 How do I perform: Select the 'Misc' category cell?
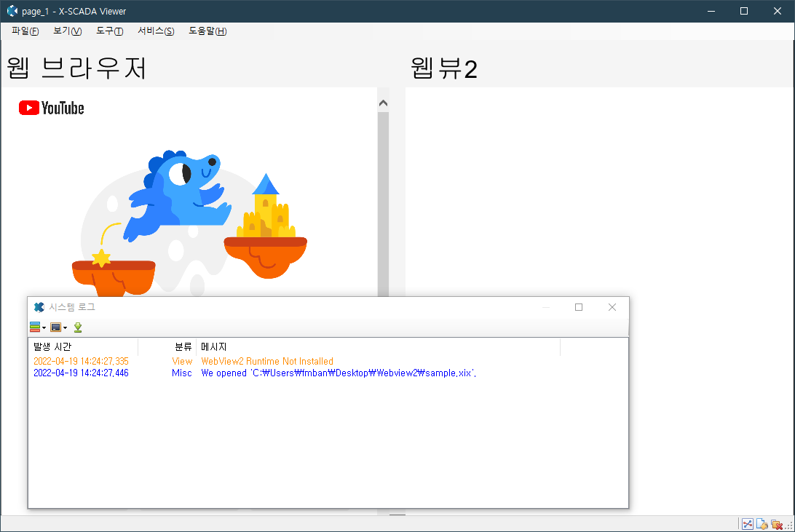click(181, 373)
